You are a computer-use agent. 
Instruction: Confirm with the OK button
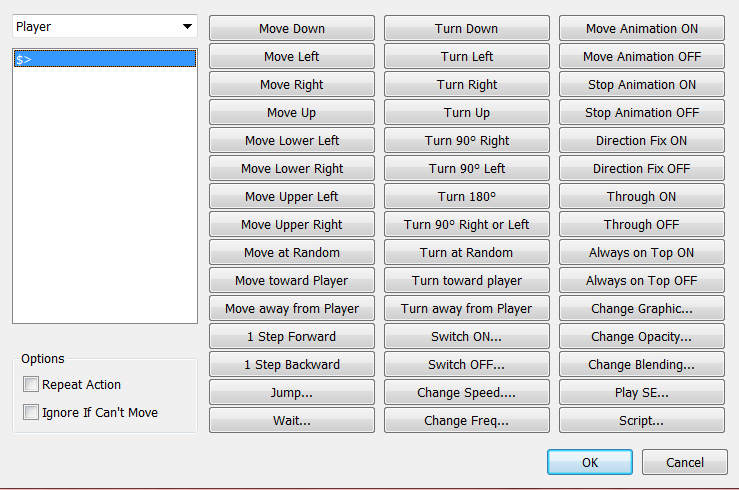click(590, 462)
